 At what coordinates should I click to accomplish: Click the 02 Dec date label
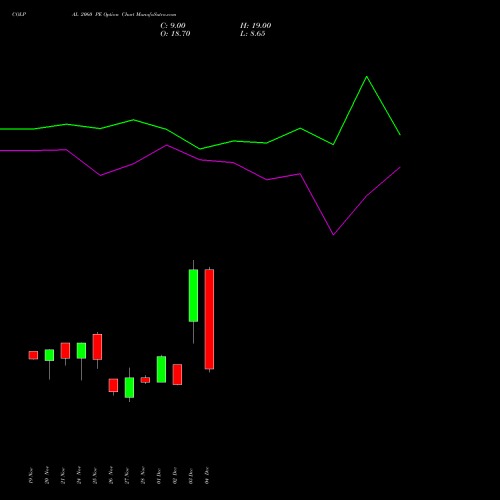175,476
